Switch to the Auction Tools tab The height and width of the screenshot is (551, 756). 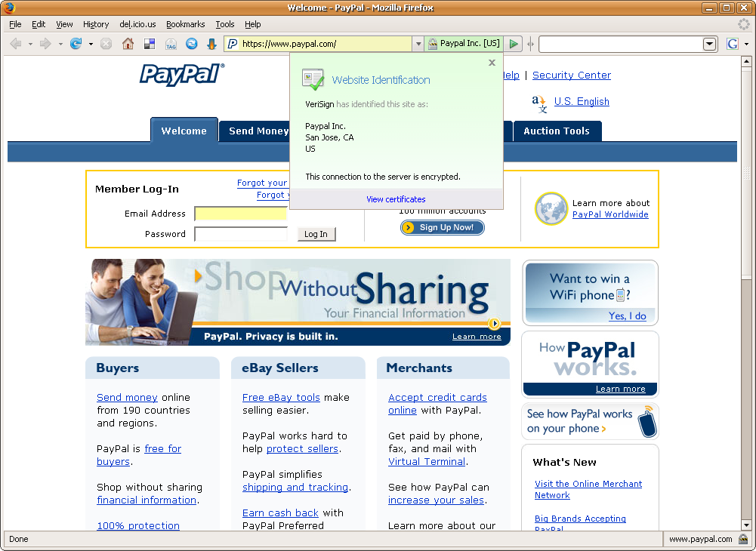557,131
